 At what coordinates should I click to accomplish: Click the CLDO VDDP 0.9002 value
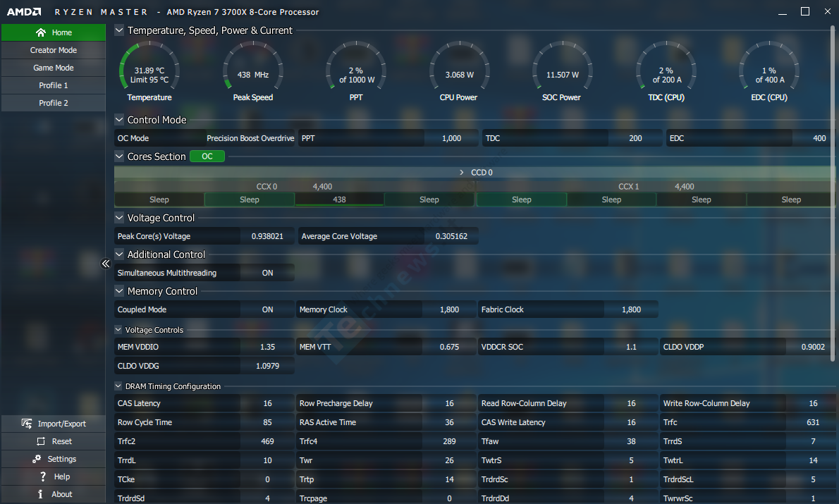[x=813, y=348]
